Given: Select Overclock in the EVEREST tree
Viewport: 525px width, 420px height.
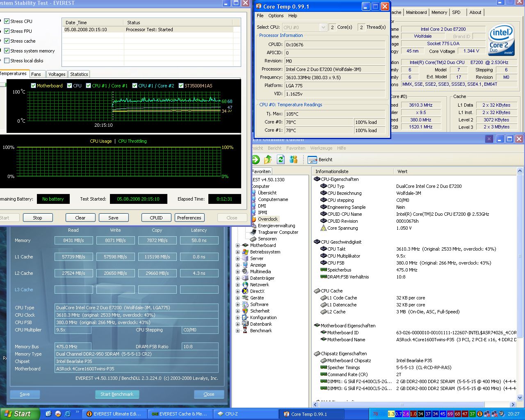Looking at the screenshot, I should [x=267, y=219].
